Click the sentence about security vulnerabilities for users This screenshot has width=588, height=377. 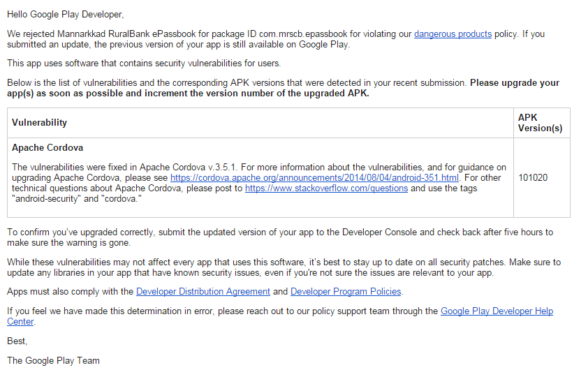(144, 64)
